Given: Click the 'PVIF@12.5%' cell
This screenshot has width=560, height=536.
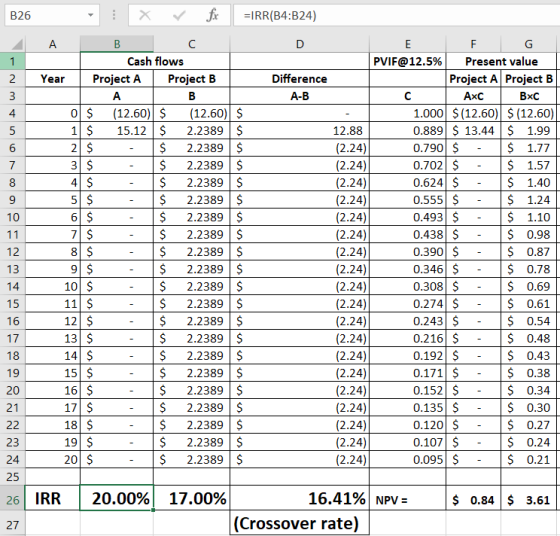Looking at the screenshot, I should (408, 61).
